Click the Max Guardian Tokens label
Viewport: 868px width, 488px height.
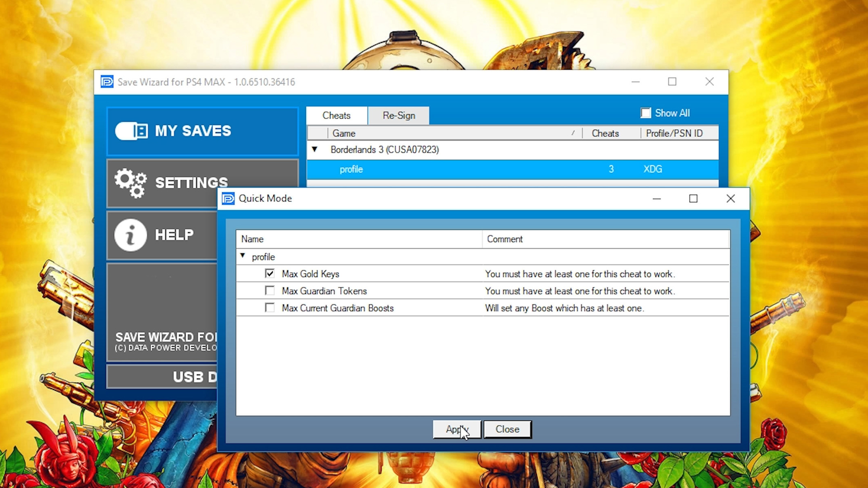pos(324,291)
